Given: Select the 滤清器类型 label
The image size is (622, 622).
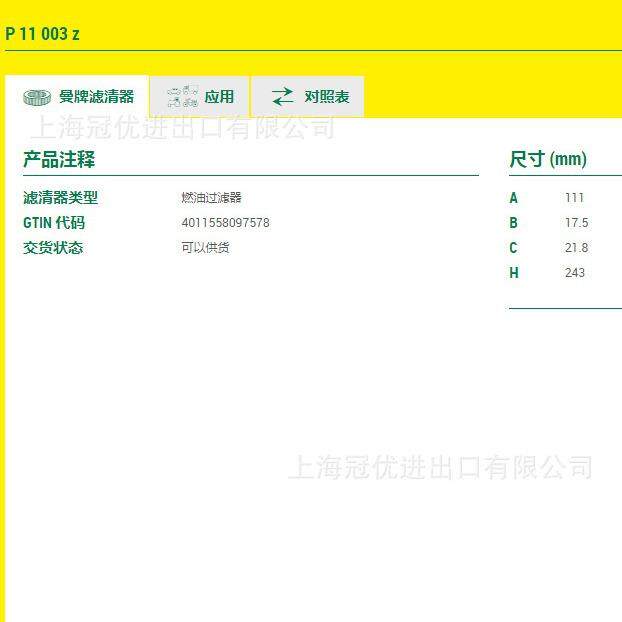Looking at the screenshot, I should 60,198.
